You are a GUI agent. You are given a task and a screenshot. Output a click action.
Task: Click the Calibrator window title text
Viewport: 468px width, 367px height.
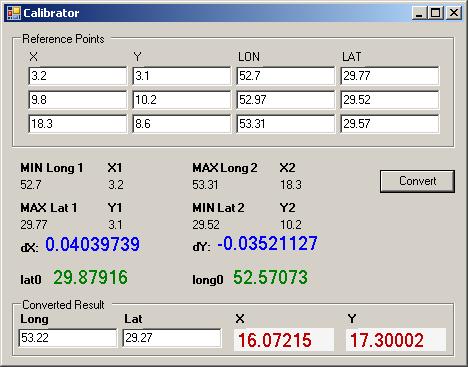pyautogui.click(x=51, y=13)
